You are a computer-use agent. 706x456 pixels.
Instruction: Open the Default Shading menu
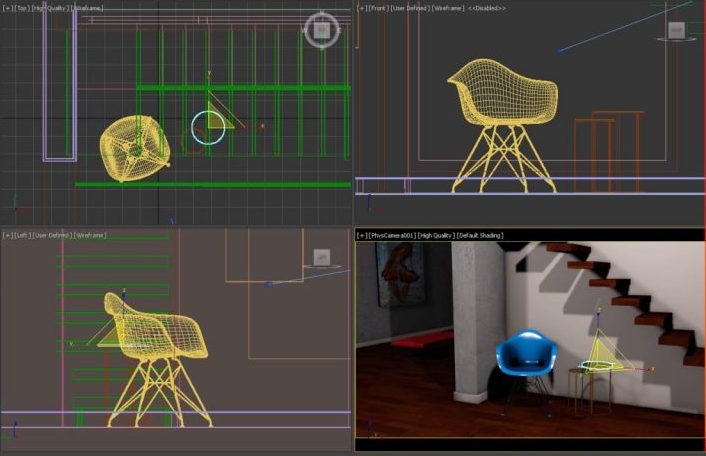point(480,235)
